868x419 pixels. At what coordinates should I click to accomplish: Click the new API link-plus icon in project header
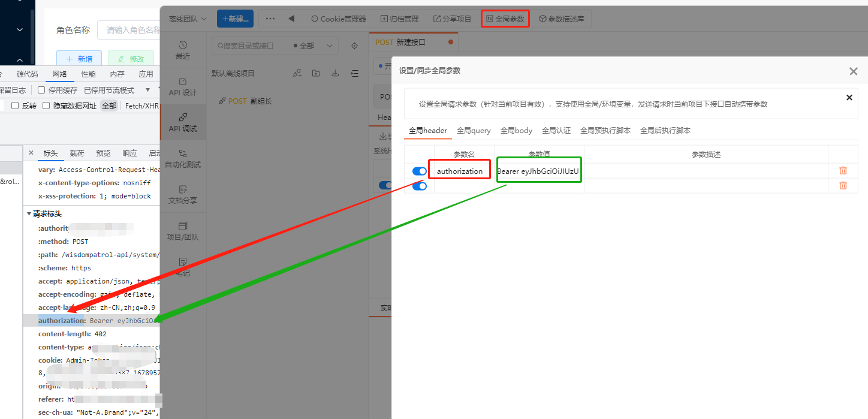click(x=297, y=73)
